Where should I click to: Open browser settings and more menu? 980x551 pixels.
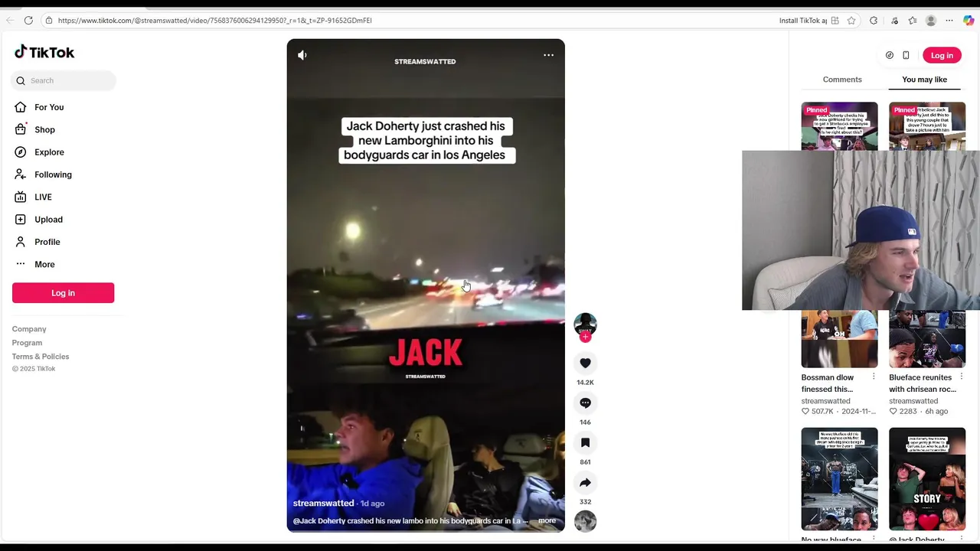pyautogui.click(x=949, y=21)
